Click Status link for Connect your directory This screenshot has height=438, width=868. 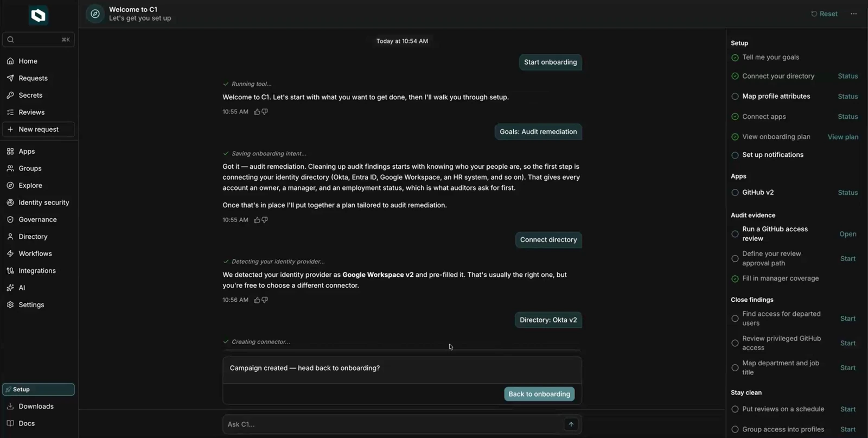(x=847, y=77)
